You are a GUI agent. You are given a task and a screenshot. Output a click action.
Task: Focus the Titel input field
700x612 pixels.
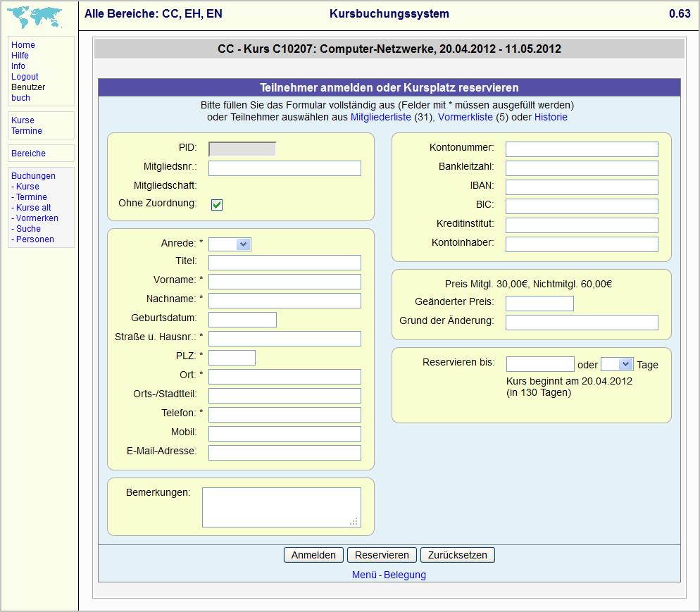[285, 263]
